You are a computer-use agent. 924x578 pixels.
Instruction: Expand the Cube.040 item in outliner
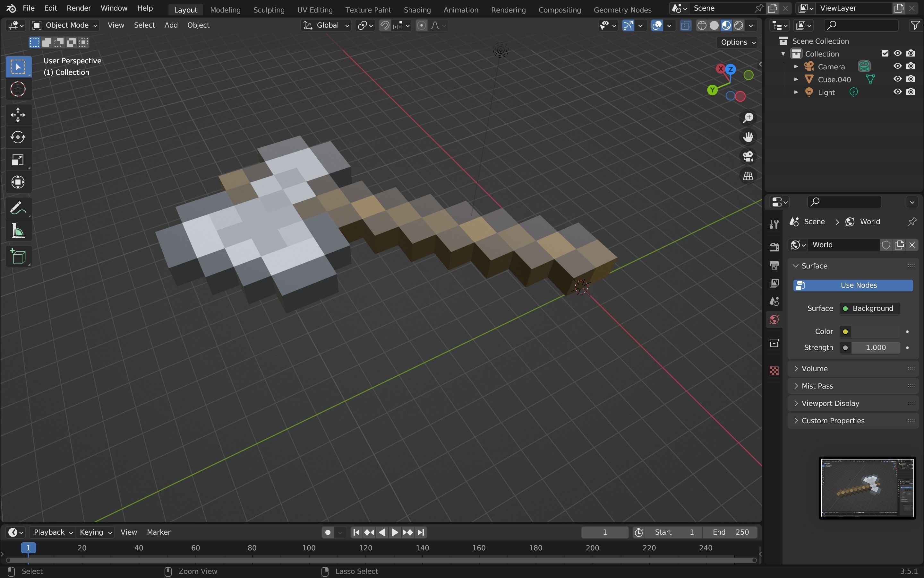[x=796, y=80]
